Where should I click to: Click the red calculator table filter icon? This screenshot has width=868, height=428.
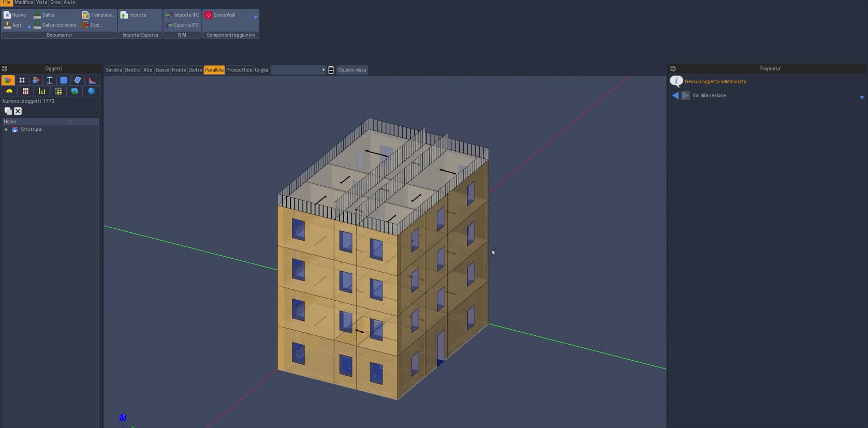point(25,91)
